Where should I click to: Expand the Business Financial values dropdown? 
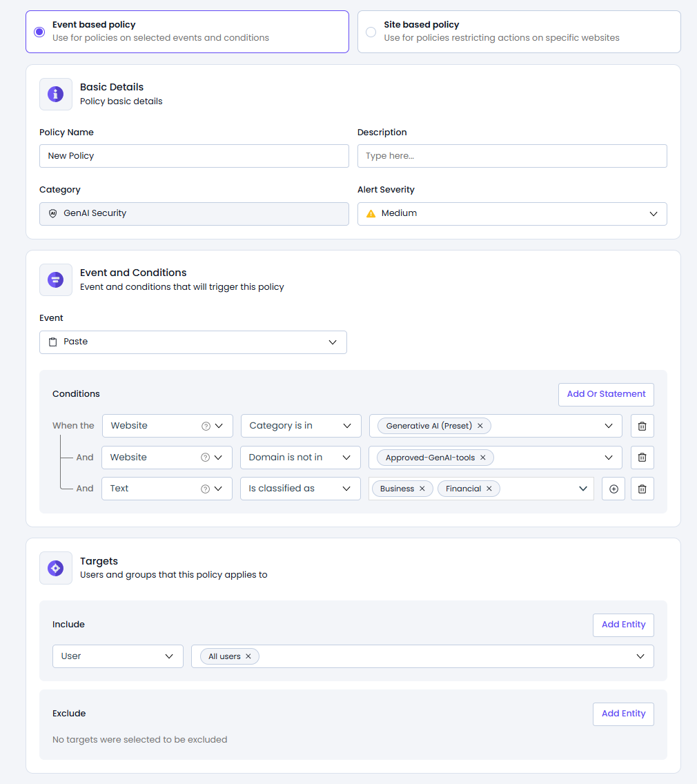point(583,489)
